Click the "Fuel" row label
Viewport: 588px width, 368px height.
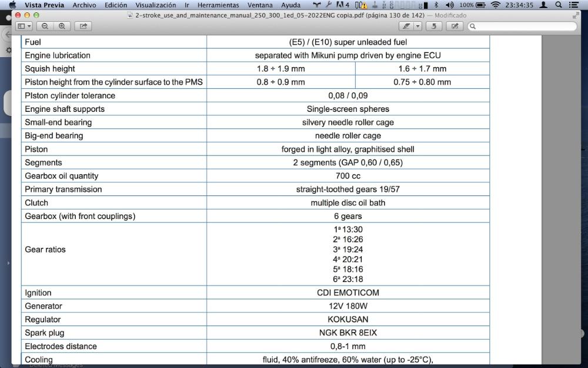coord(33,42)
